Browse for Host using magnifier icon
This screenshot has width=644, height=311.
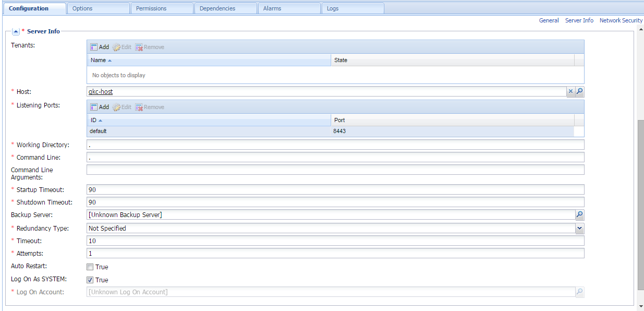click(x=579, y=91)
